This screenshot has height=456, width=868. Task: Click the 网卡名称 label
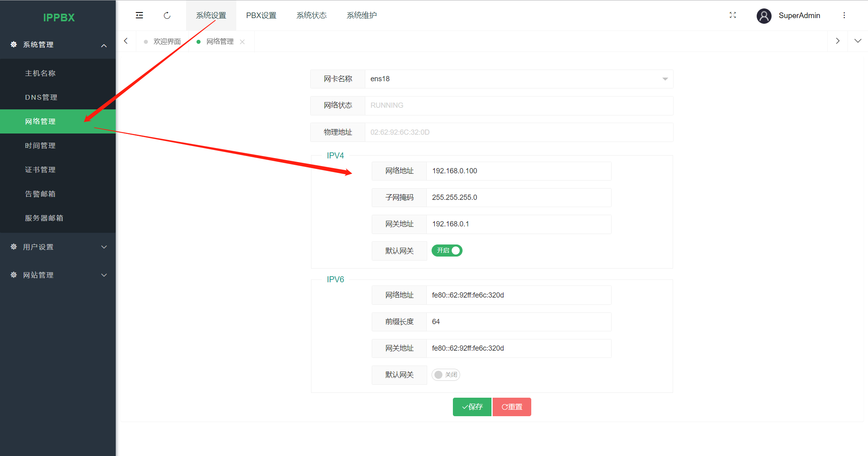[338, 79]
